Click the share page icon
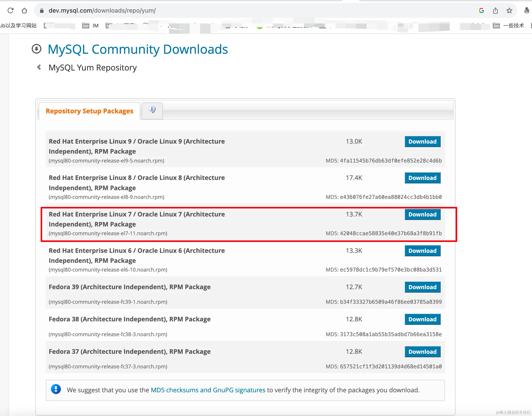Image resolution: width=532 pixels, height=416 pixels. tap(495, 10)
